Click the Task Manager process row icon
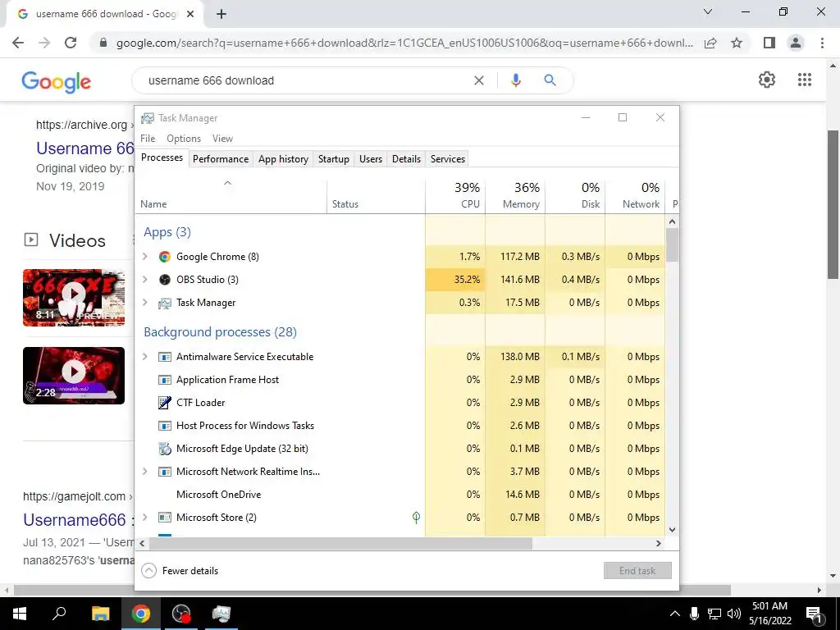The width and height of the screenshot is (840, 630). [164, 304]
